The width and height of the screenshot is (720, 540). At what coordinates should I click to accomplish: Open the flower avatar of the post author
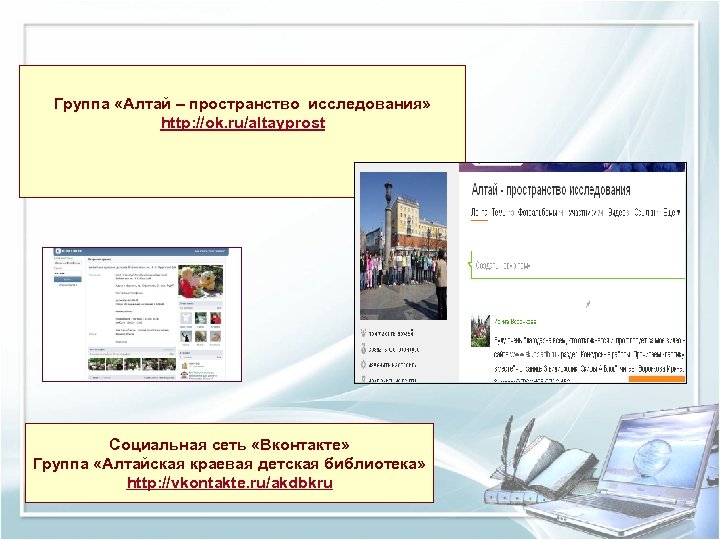(x=480, y=331)
